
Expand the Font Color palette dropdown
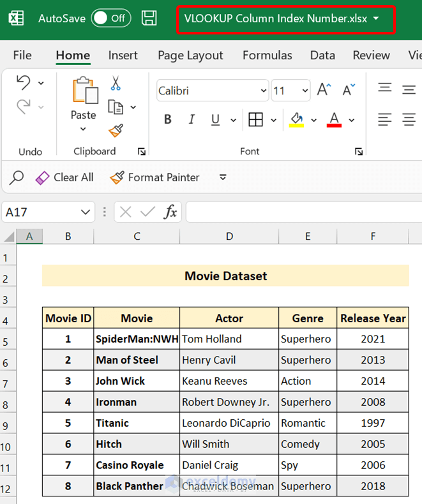[352, 121]
